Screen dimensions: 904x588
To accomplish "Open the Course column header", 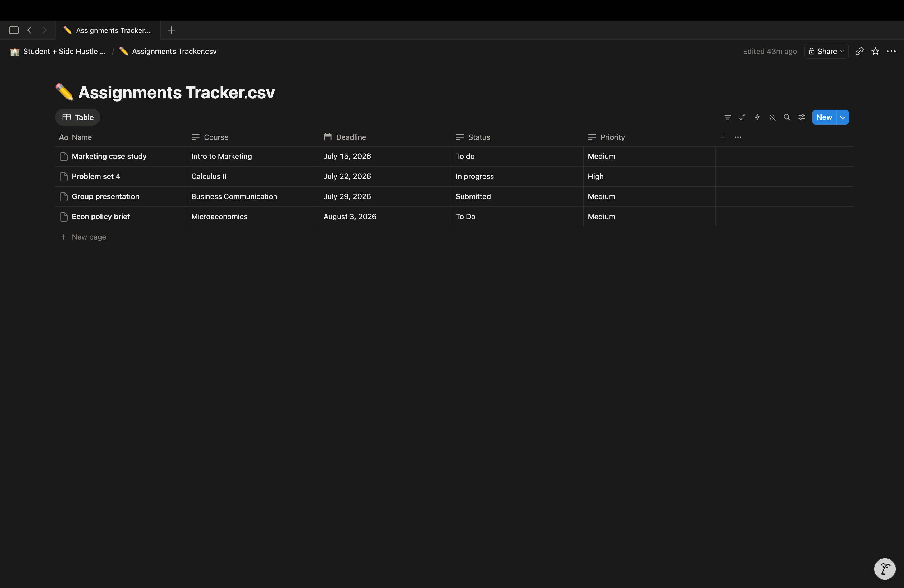I will click(253, 137).
